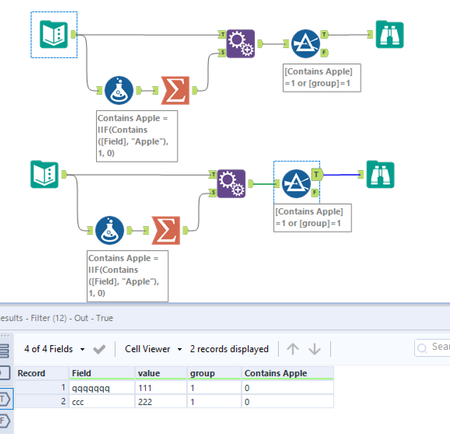Image resolution: width=450 pixels, height=434 pixels.
Task: Select the value cell 222
Action: [161, 402]
